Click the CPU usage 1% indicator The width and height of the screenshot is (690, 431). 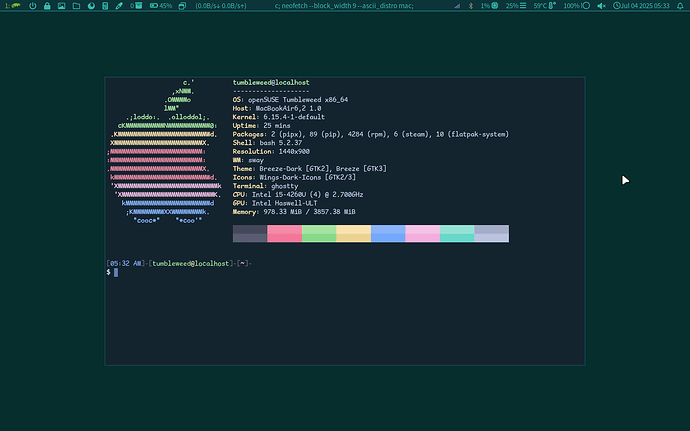489,6
